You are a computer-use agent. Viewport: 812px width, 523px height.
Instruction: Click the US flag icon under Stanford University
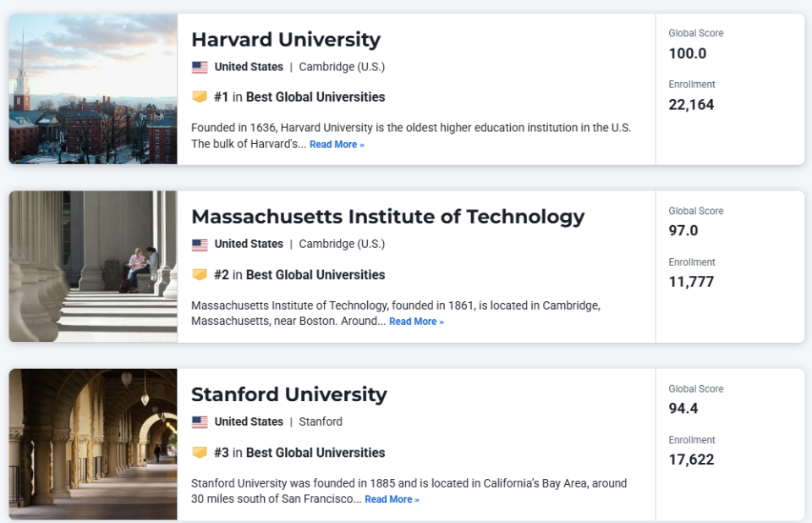pos(200,422)
